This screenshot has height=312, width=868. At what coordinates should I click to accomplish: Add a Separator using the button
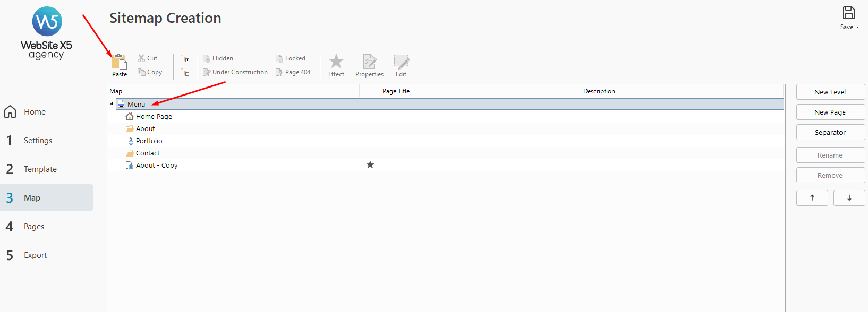pos(830,132)
